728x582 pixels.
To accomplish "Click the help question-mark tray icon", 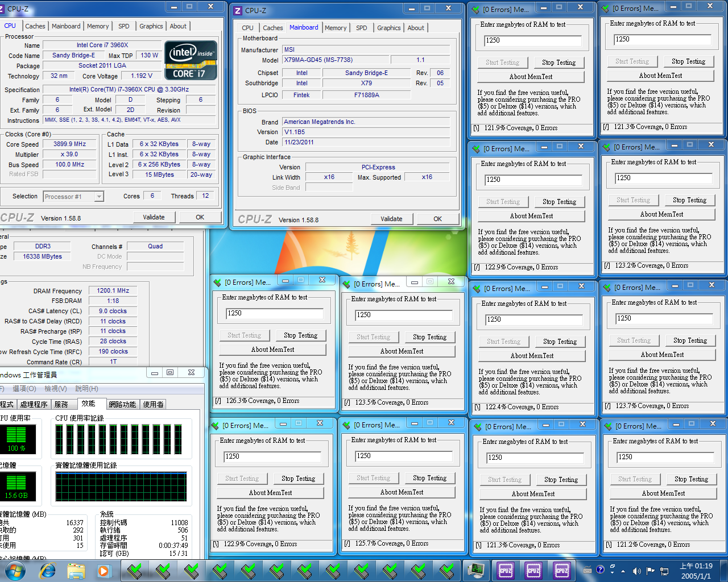I will (600, 569).
